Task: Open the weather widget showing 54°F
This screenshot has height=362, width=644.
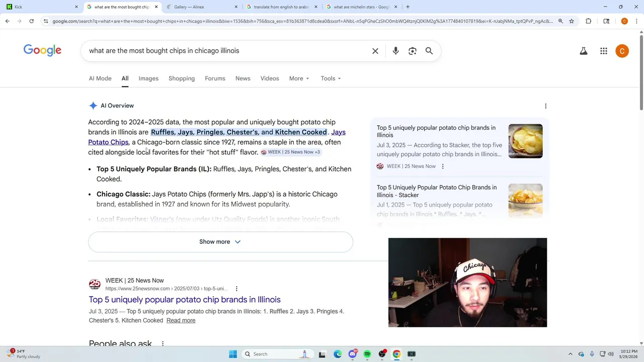Action: tap(23, 354)
